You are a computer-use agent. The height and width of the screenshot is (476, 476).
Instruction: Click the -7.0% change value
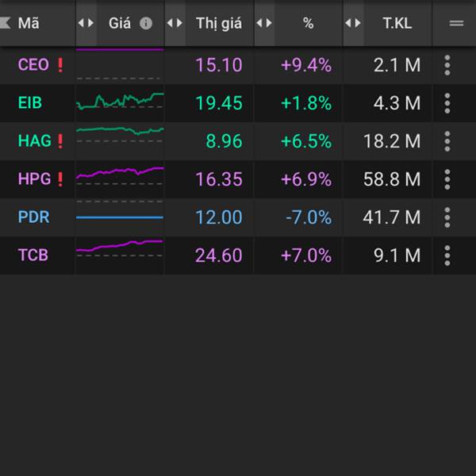(309, 217)
